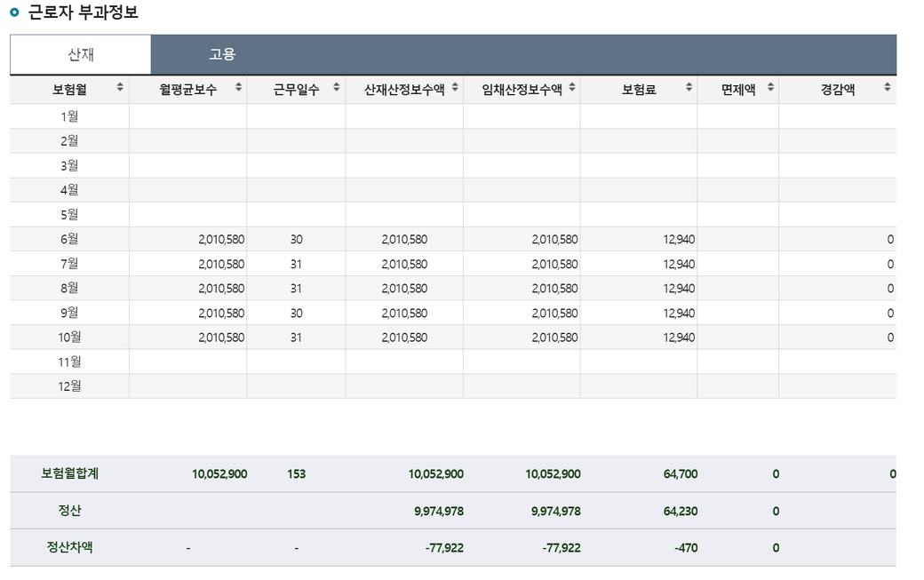Select the 10월 row month cell
Image resolution: width=924 pixels, height=580 pixels.
click(69, 338)
